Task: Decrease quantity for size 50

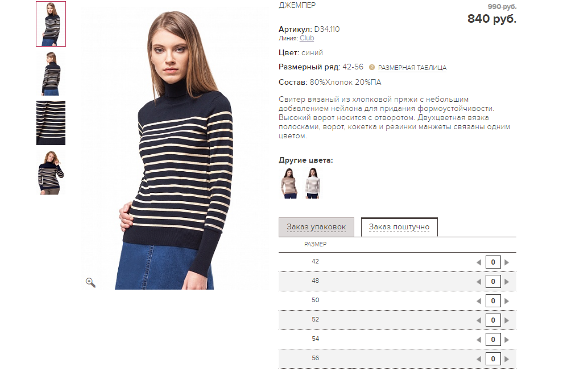Action: pos(479,301)
